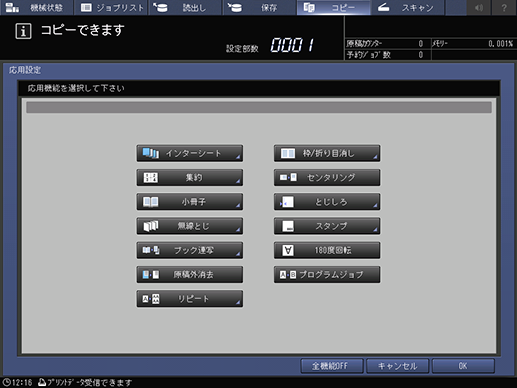
Task: Click the 原稿外消去 icon
Action: [151, 274]
